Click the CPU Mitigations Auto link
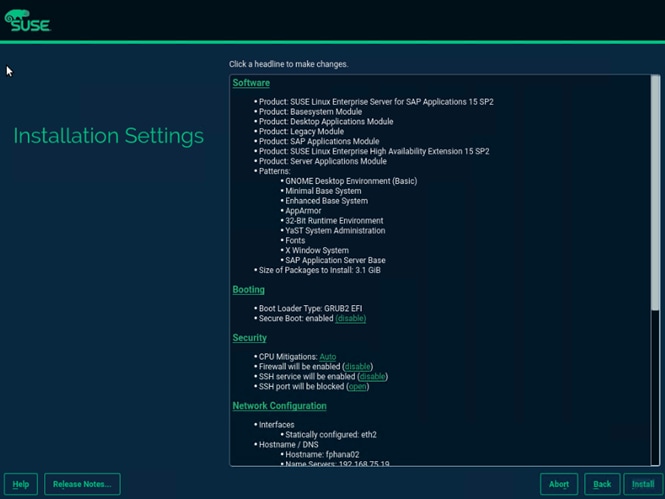Screen dimensions: 665x499 coord(327,357)
